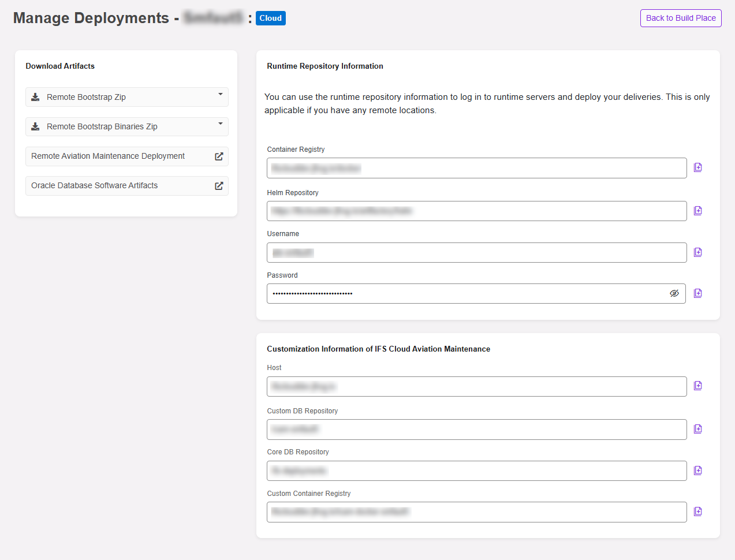Copy the Password value
Image resolution: width=735 pixels, height=560 pixels.
[697, 293]
